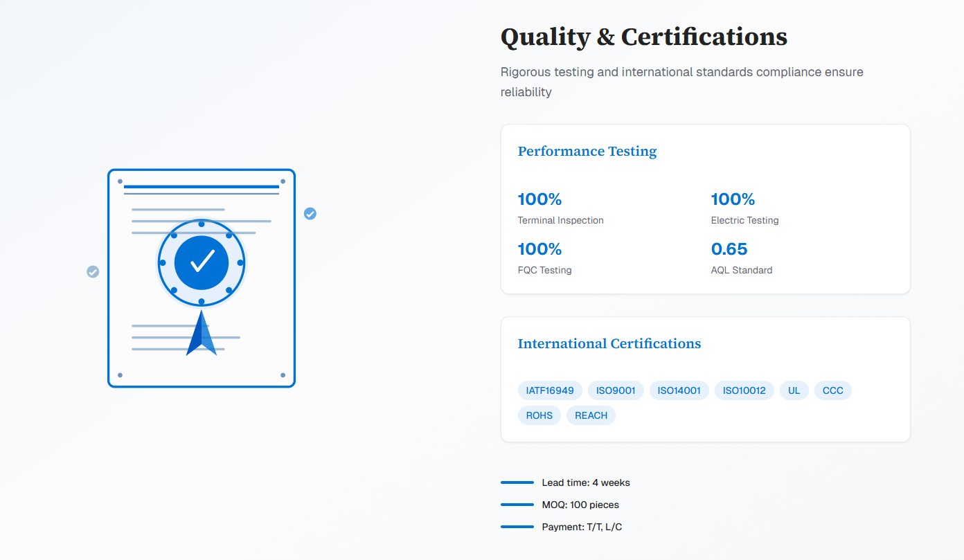This screenshot has height=560, width=964.
Task: Click the Performance Testing card title
Action: (x=587, y=151)
